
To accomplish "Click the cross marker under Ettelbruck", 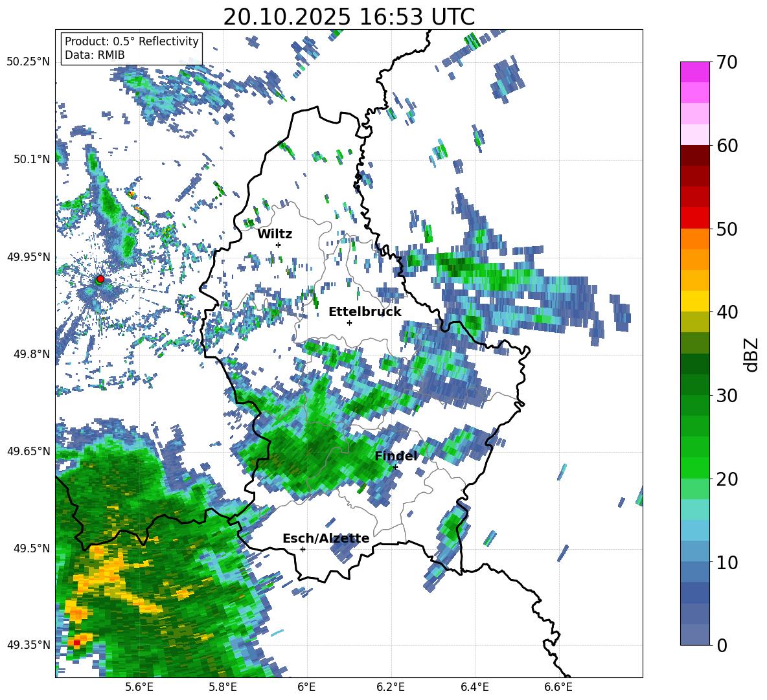I will tap(349, 322).
